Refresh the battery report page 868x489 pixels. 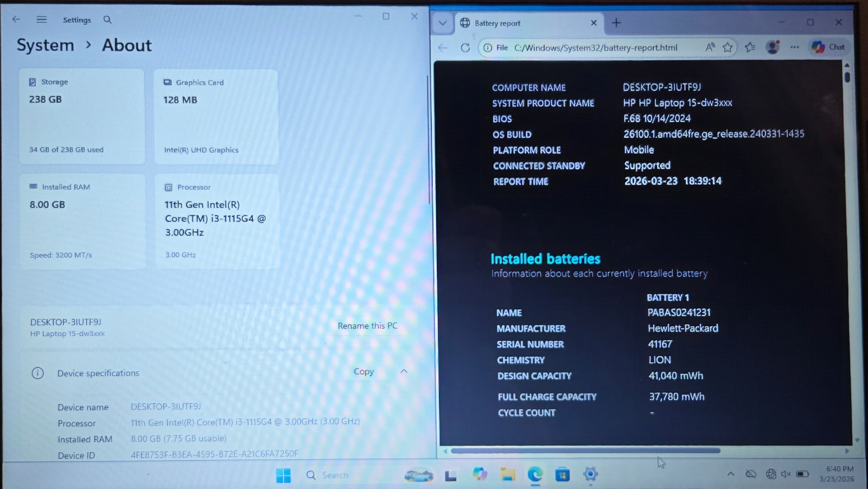(x=465, y=48)
